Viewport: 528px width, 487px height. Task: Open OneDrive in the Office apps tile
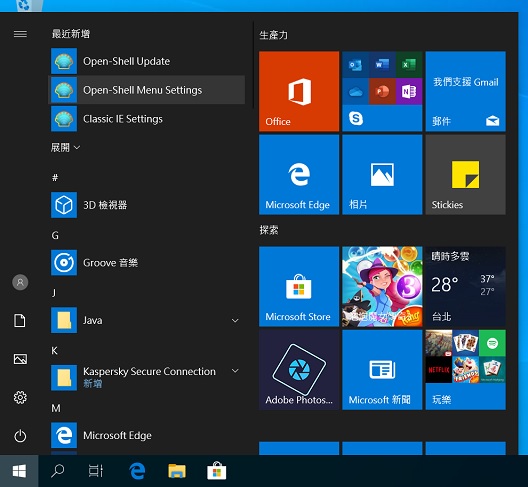(355, 91)
